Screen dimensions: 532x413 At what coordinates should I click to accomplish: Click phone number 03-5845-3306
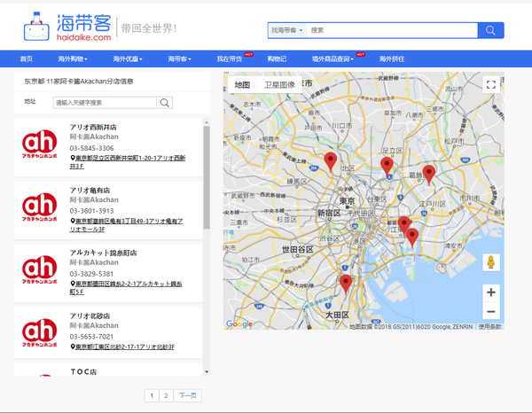point(91,148)
